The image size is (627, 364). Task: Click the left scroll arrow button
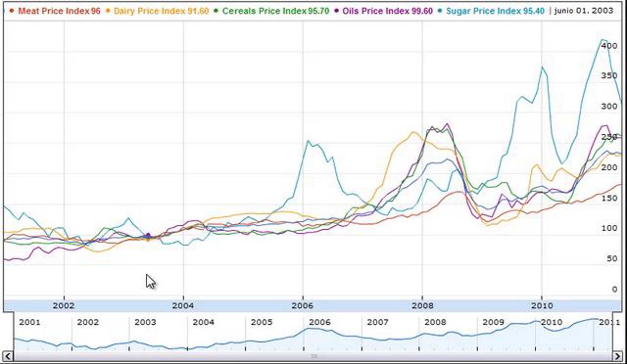click(x=8, y=356)
